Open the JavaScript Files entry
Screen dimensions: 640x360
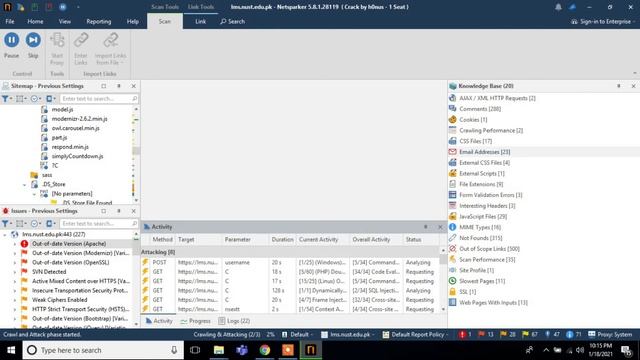point(483,217)
